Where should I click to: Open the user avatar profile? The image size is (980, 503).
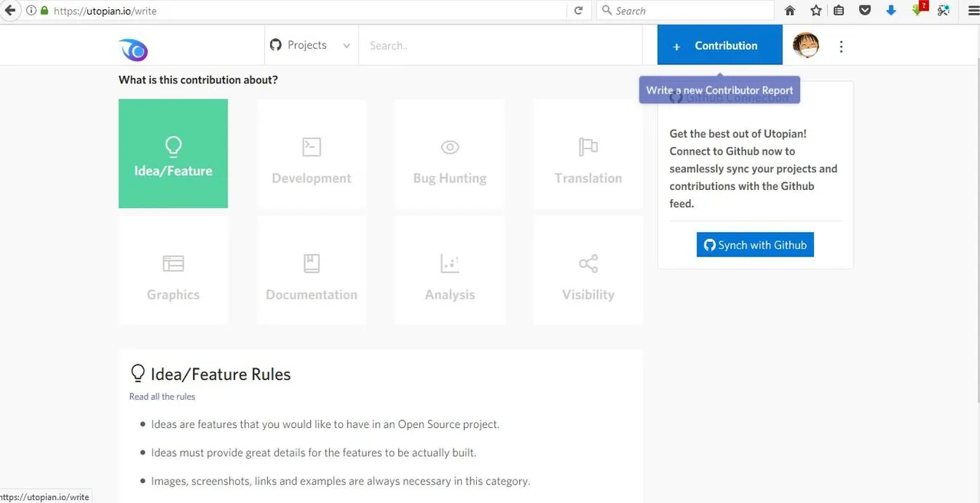click(x=805, y=46)
